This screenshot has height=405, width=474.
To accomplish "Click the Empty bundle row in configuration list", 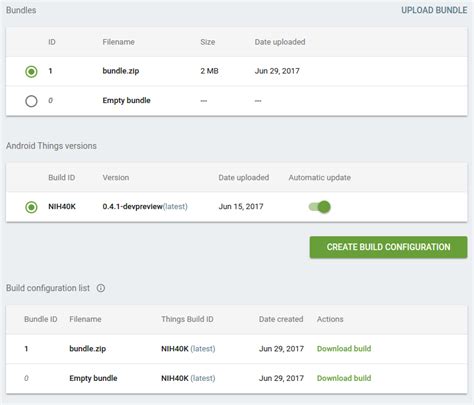I will (x=237, y=378).
